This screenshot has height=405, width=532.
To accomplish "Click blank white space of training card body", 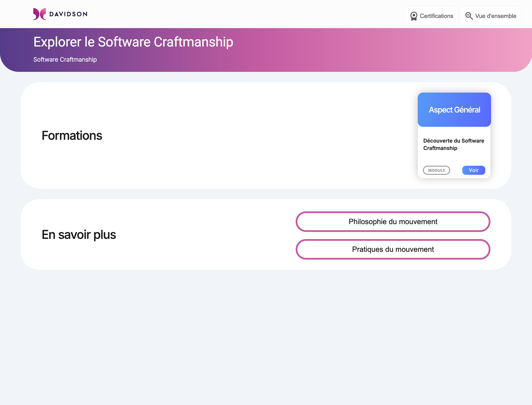I will pyautogui.click(x=454, y=158).
